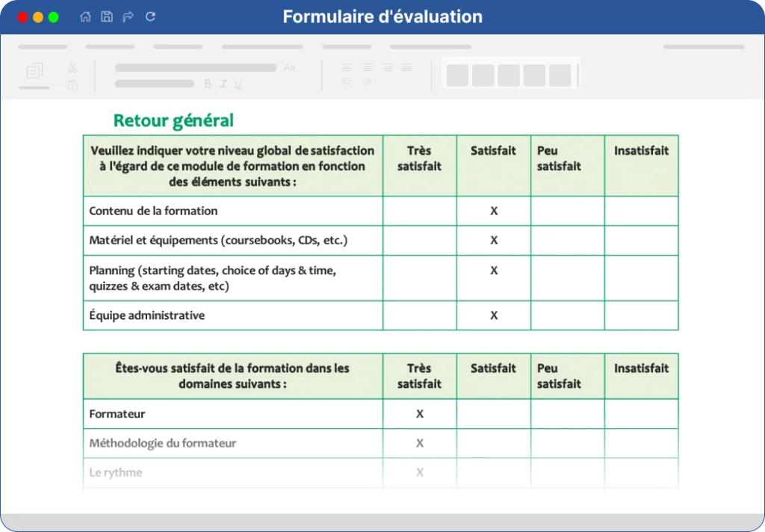Image resolution: width=765 pixels, height=532 pixels.
Task: Justify text using alignment icon
Action: [x=406, y=67]
